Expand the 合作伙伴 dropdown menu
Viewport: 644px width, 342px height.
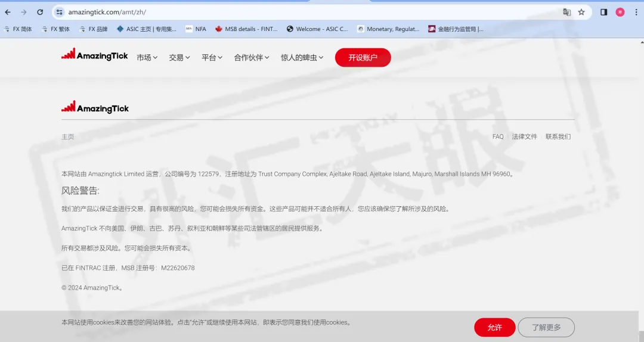click(252, 57)
